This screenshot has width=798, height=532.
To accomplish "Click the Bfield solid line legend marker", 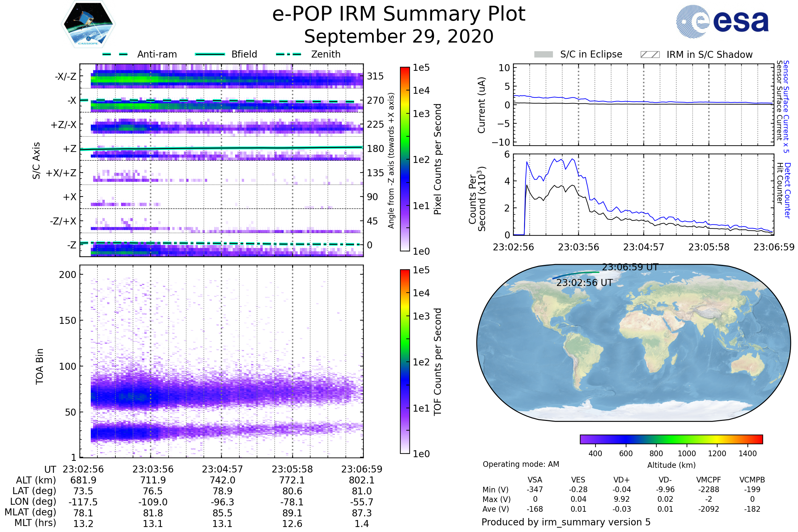I will [x=210, y=54].
